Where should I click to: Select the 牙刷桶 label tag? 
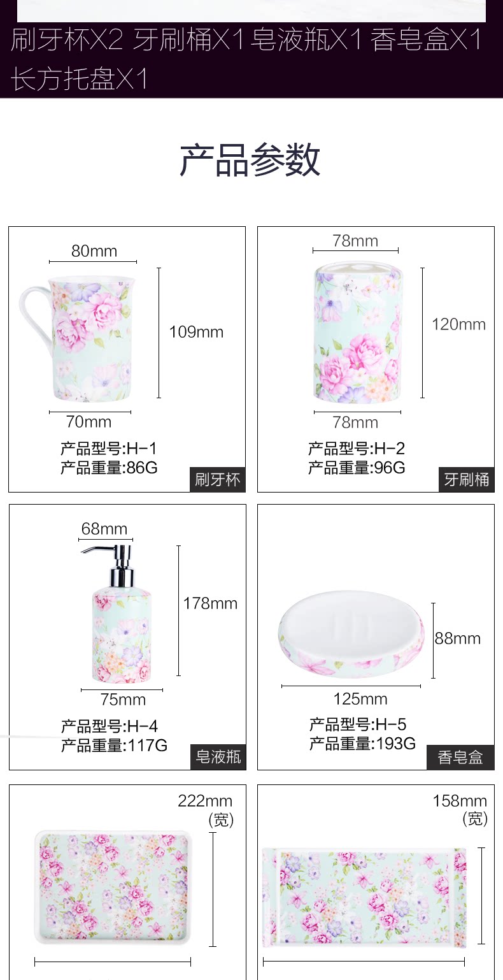(x=466, y=480)
